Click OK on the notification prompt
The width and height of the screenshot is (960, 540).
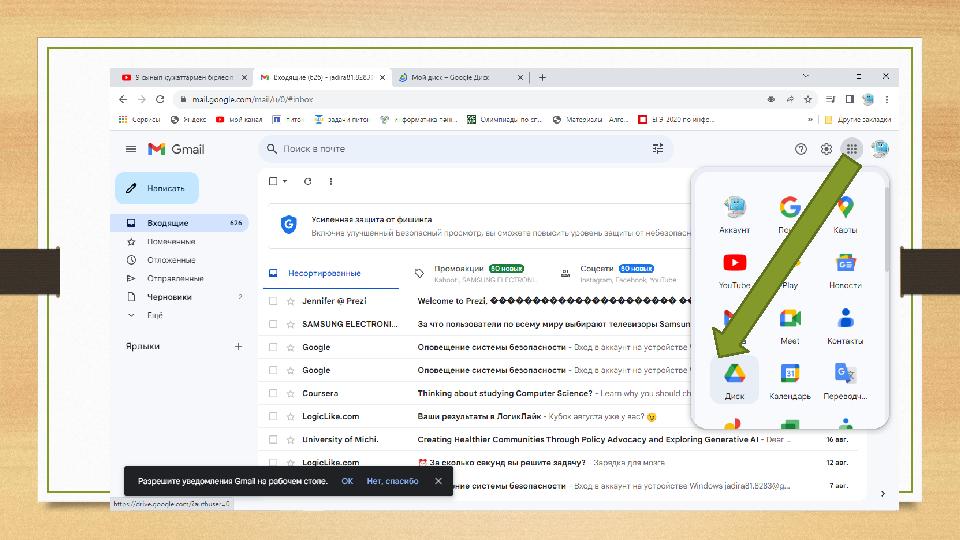pos(347,481)
